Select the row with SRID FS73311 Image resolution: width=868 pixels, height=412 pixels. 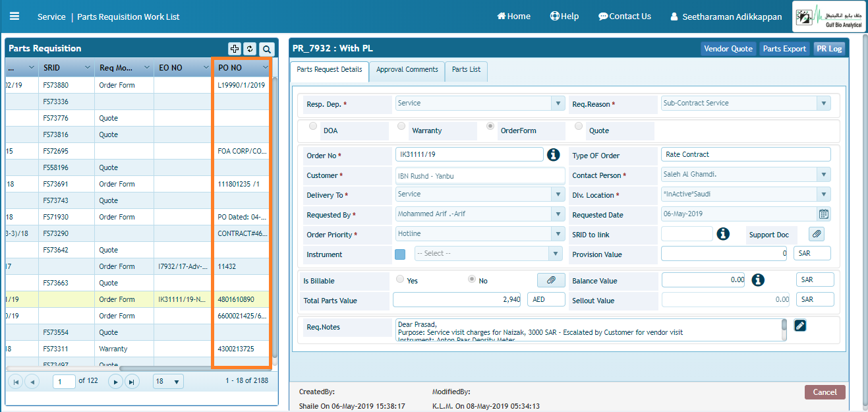[x=138, y=349]
